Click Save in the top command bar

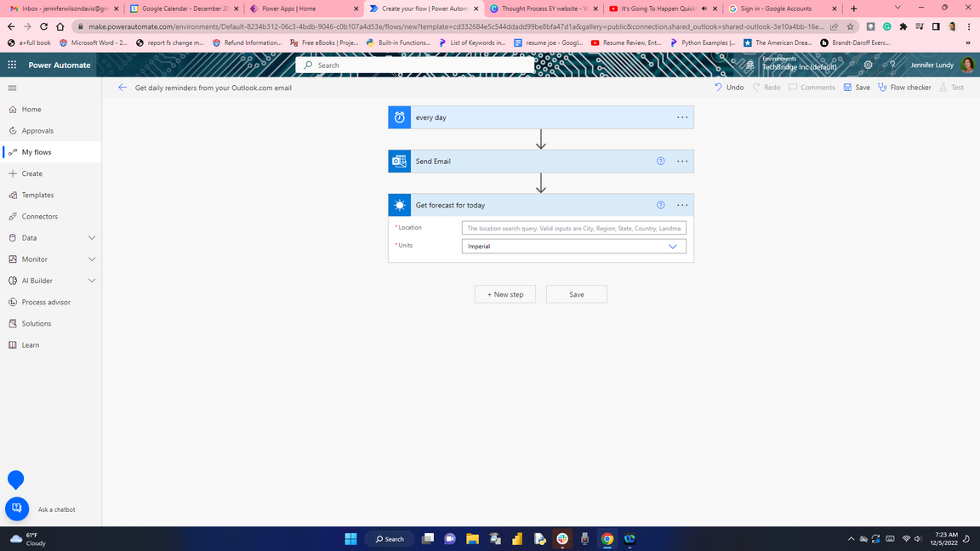(857, 88)
